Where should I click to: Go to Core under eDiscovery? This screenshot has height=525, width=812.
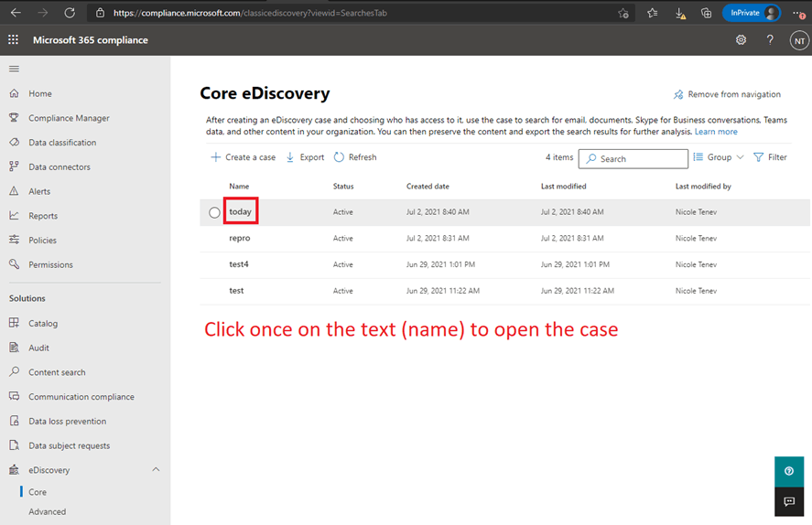38,492
